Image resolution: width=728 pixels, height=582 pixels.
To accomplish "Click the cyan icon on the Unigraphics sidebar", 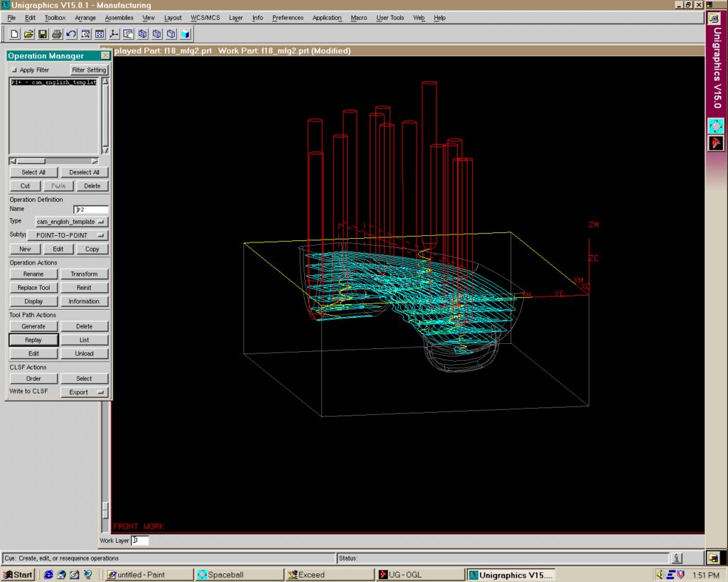I will [716, 126].
